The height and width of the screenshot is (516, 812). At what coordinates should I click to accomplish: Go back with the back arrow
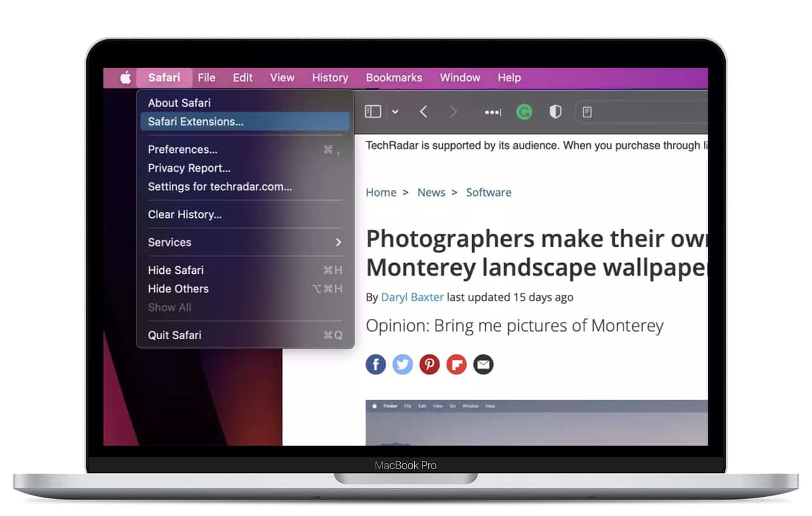[424, 112]
